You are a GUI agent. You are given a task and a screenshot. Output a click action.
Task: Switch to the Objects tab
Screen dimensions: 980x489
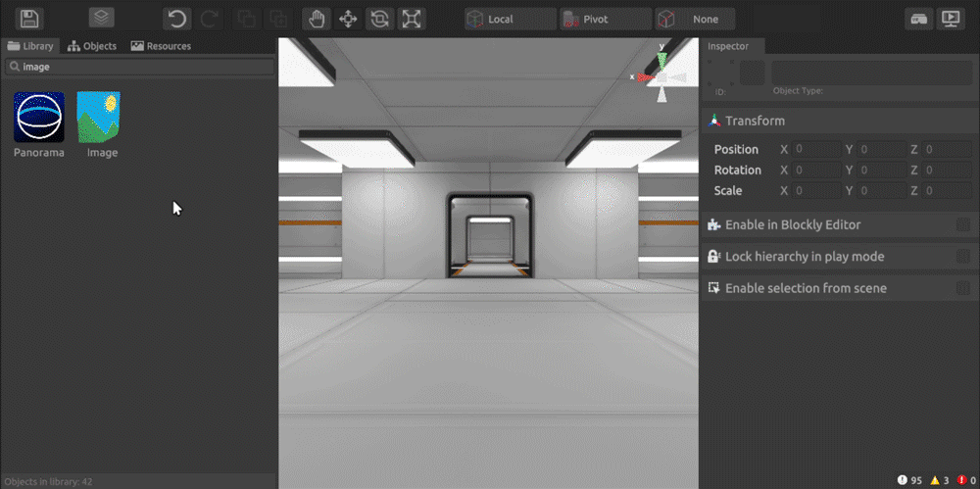(x=92, y=46)
